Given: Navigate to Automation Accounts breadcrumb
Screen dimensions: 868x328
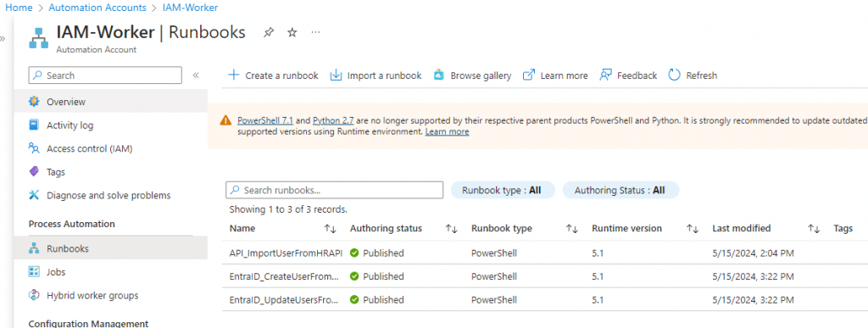Looking at the screenshot, I should (97, 8).
